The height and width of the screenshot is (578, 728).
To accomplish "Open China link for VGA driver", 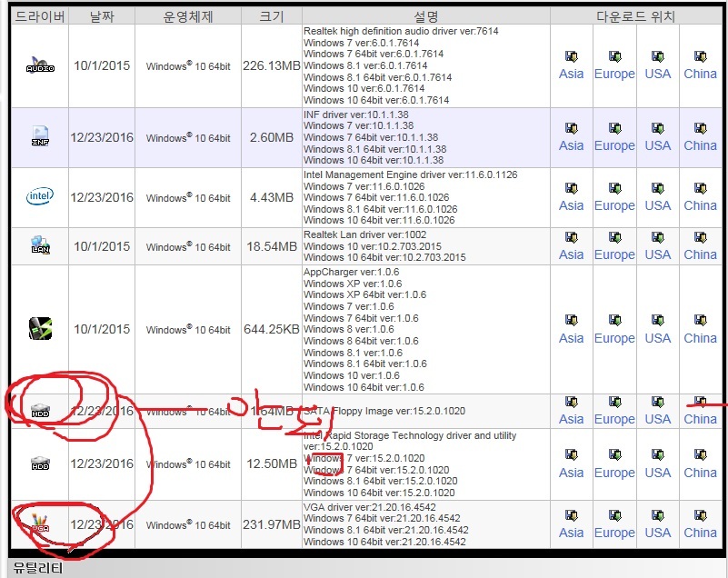I will pyautogui.click(x=700, y=533).
